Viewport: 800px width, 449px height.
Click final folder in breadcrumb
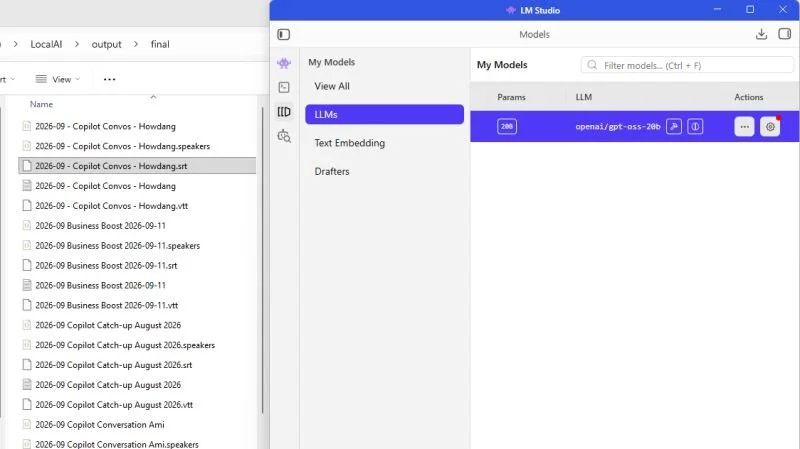pyautogui.click(x=160, y=44)
